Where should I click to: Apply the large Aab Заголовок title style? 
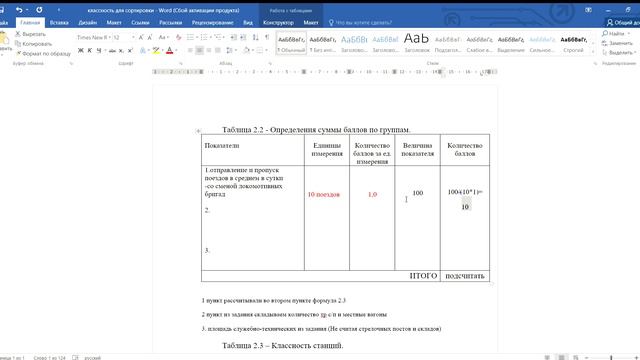417,43
